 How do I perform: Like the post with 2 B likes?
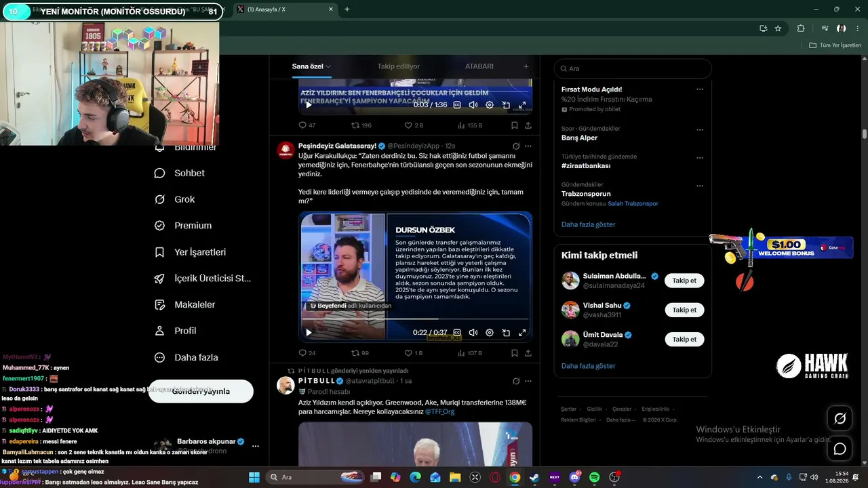click(413, 125)
